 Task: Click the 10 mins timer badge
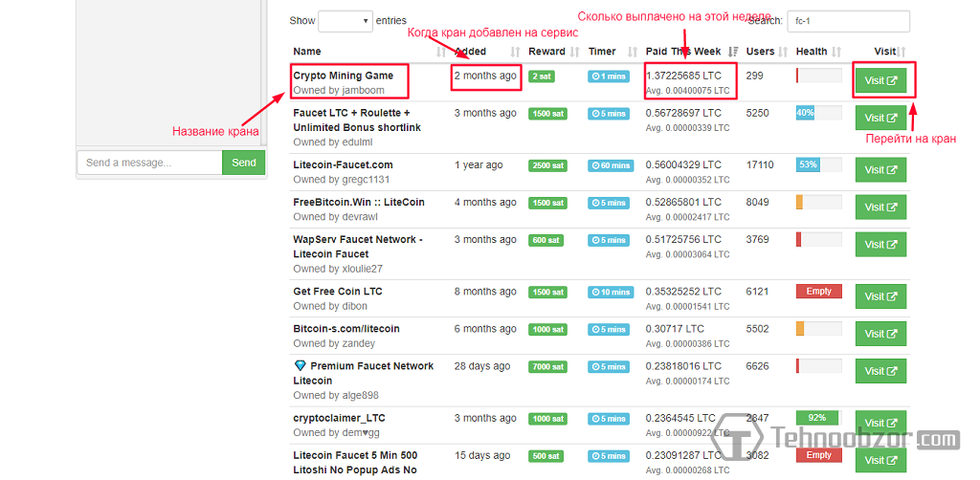point(611,293)
